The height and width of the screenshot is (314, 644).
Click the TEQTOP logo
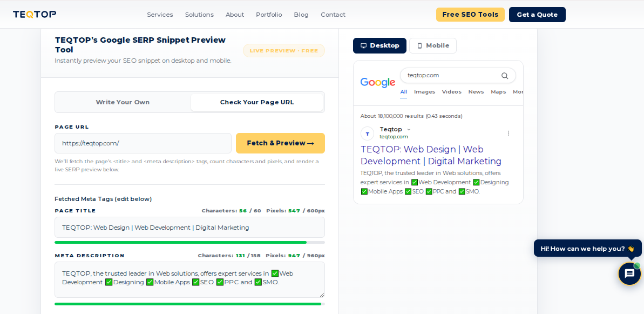(35, 15)
